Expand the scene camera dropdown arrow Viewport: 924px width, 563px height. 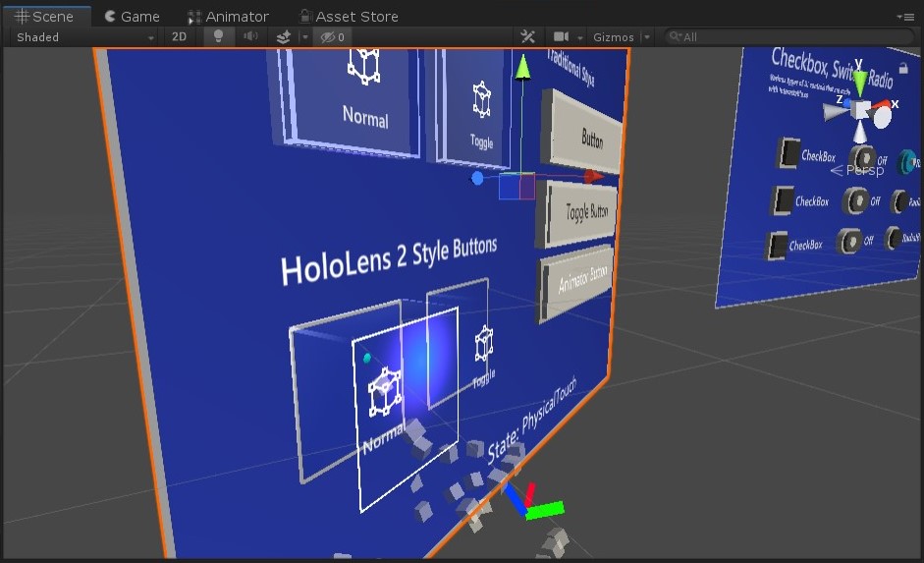(x=580, y=37)
